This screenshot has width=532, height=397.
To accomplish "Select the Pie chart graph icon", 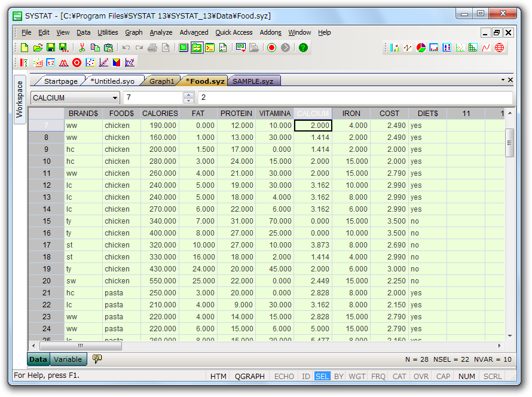I will 421,47.
